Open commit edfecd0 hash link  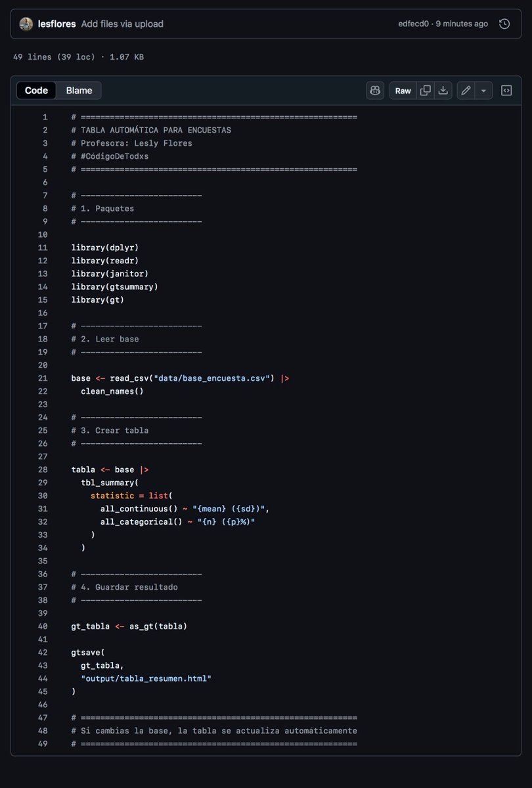[x=414, y=24]
